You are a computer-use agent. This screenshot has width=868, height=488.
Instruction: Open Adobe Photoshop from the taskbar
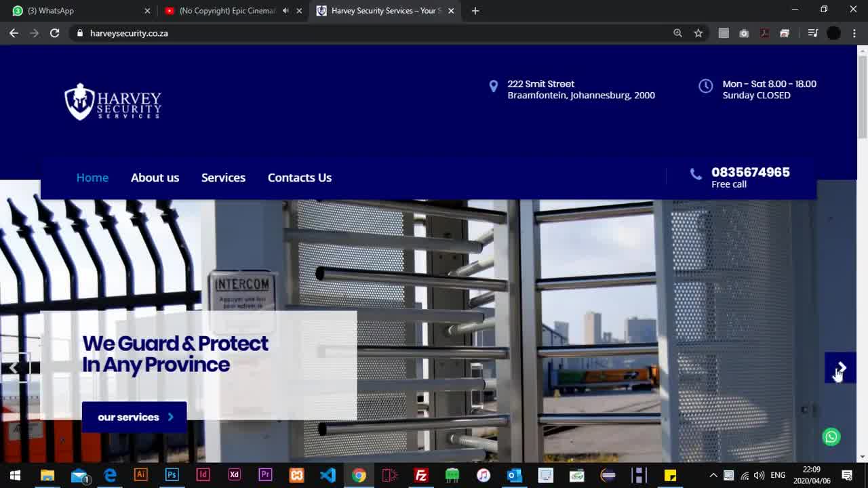(172, 475)
